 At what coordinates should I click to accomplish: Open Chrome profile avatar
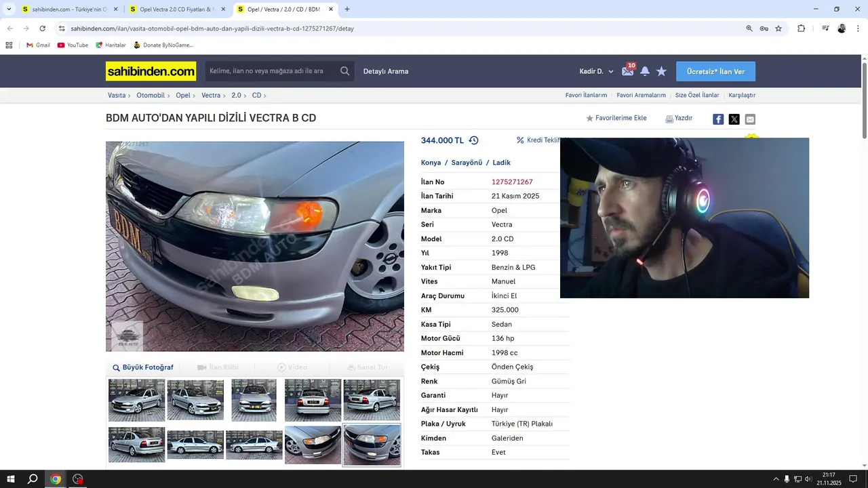[x=842, y=28]
